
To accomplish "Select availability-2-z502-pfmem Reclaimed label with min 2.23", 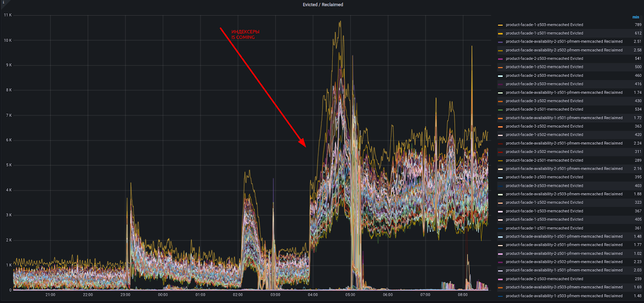I will tap(564, 262).
